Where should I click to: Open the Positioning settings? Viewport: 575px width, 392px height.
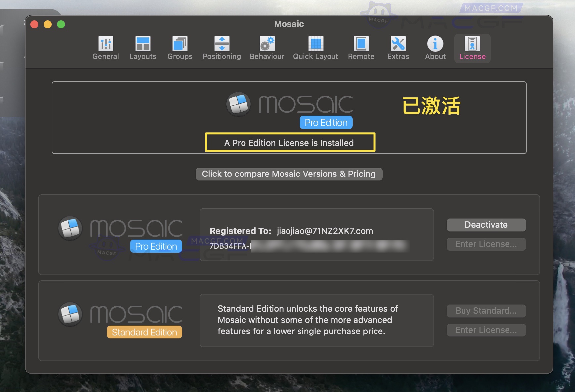[222, 48]
